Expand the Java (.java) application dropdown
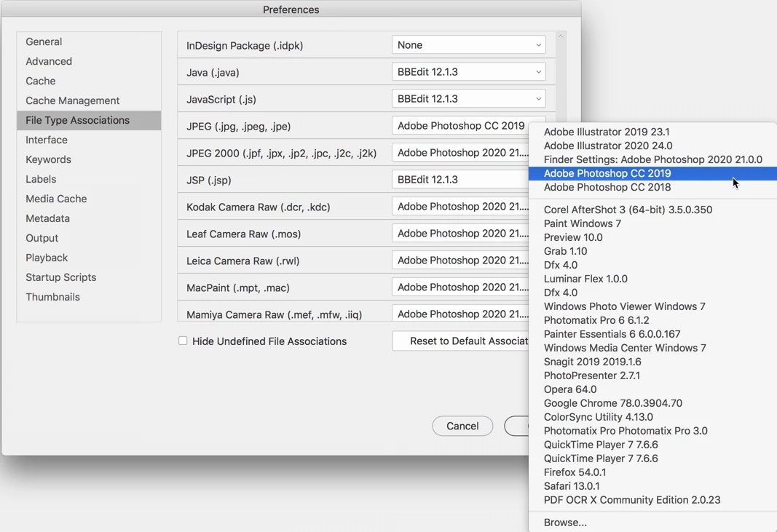Image resolution: width=777 pixels, height=532 pixels. pos(468,72)
